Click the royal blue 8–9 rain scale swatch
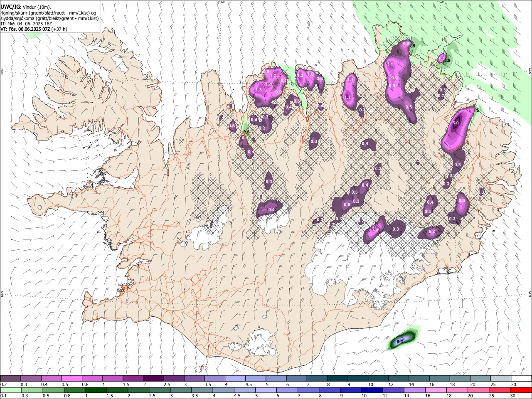This screenshot has height=399, width=532. [330, 390]
